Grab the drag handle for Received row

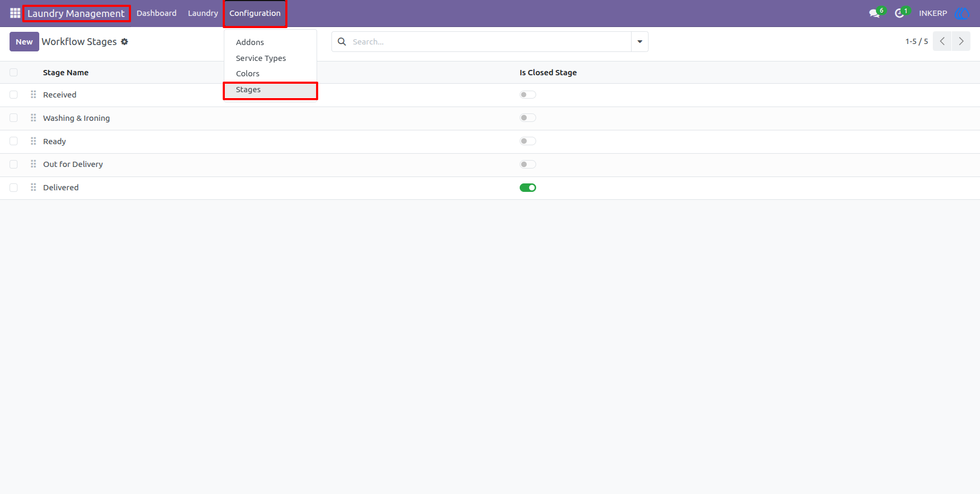click(x=33, y=94)
